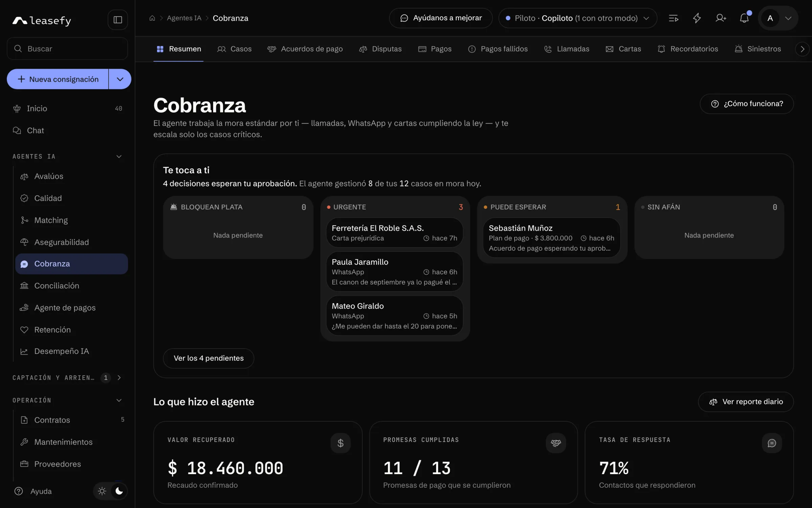Open the Ferretería El Roble S.A.S. card

pyautogui.click(x=394, y=233)
